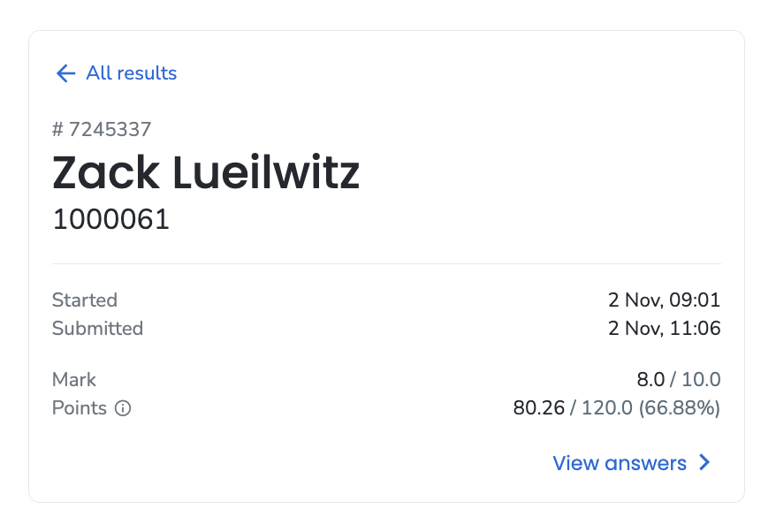Click the Submitted label

coord(97,328)
